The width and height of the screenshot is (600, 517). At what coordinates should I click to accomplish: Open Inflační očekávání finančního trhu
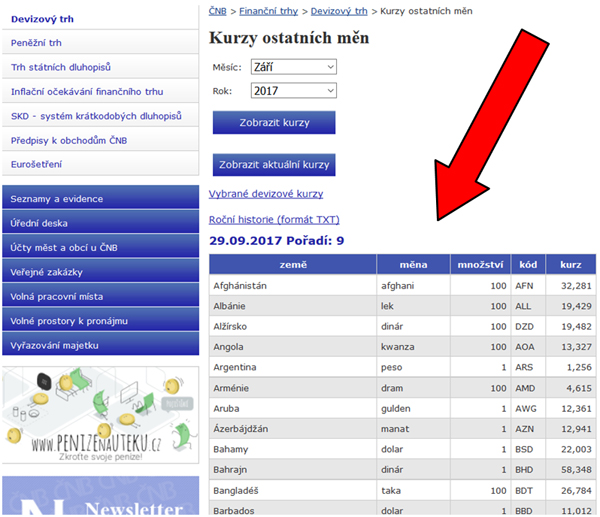pos(86,92)
